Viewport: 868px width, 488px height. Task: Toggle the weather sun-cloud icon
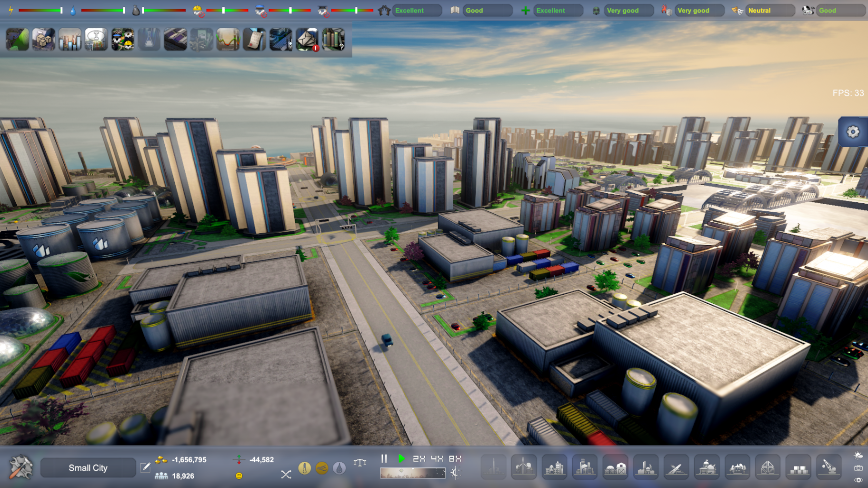tap(858, 456)
